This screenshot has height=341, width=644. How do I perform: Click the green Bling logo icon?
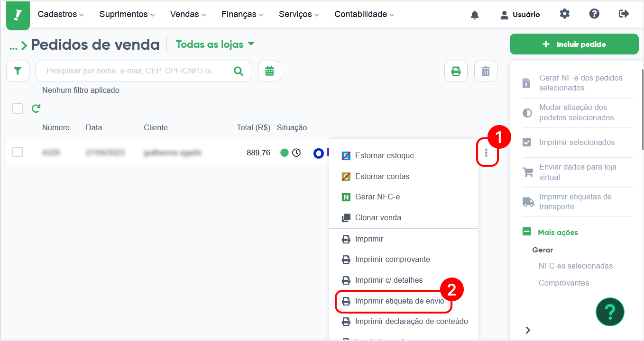18,15
